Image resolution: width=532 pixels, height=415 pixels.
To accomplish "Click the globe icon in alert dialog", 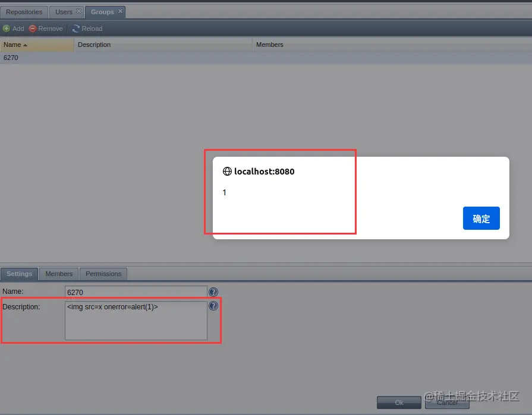I will (227, 172).
